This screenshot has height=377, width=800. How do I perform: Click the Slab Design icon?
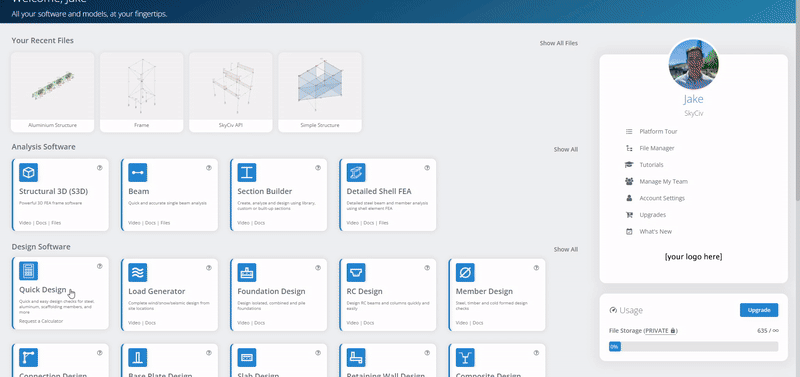click(247, 358)
